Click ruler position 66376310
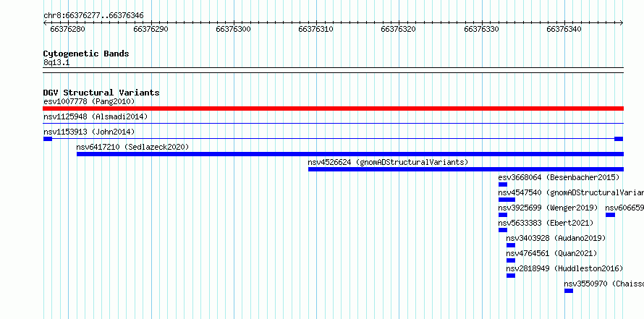The image size is (644, 319). pos(315,29)
